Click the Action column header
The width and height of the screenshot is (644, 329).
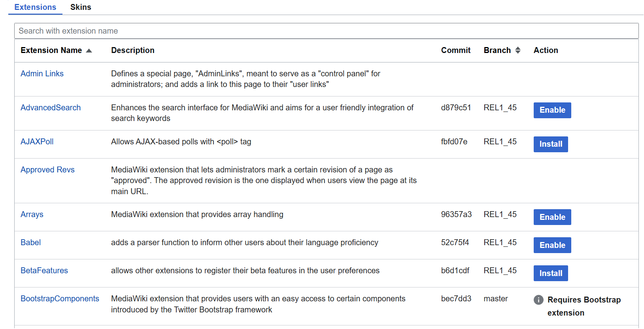[546, 50]
